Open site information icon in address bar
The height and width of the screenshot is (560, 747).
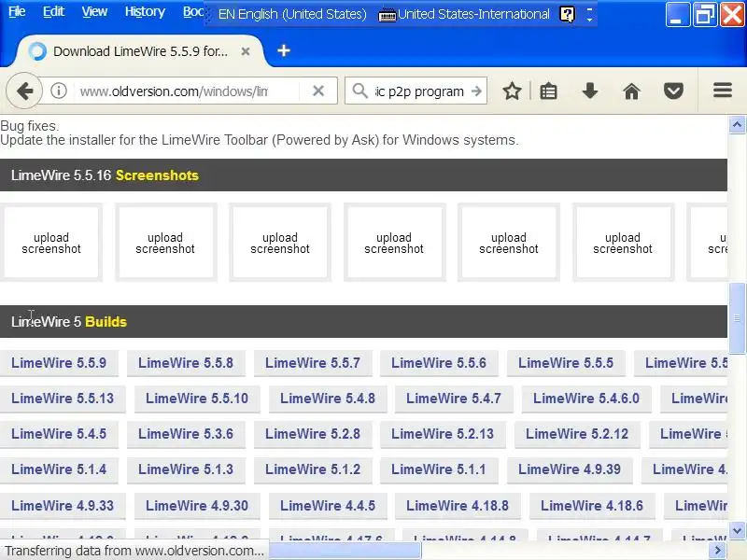59,91
